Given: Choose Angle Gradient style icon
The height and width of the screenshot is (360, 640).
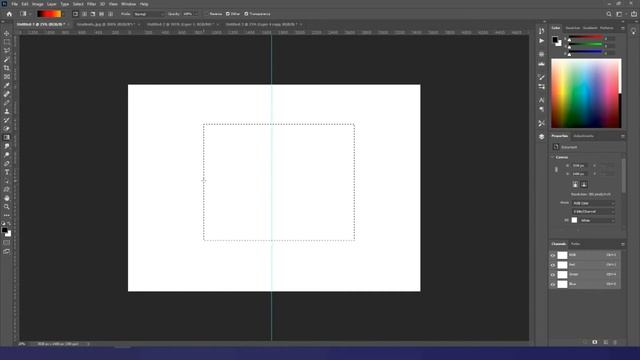Looking at the screenshot, I should click(93, 14).
